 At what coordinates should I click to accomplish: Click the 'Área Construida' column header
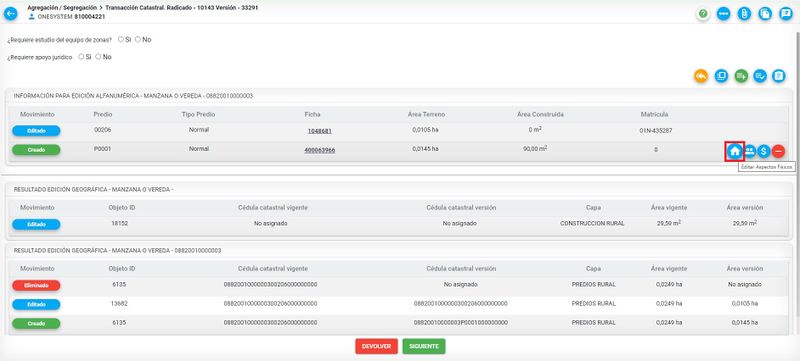tap(540, 114)
